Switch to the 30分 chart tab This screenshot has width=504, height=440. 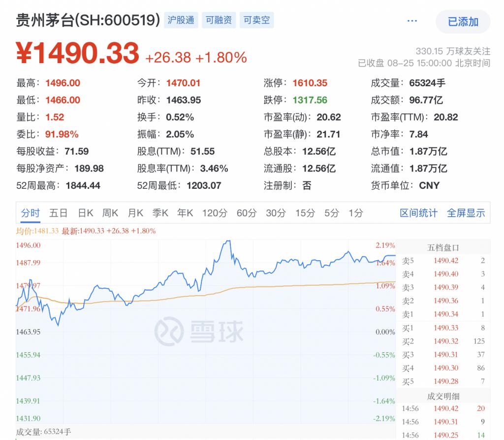276,213
